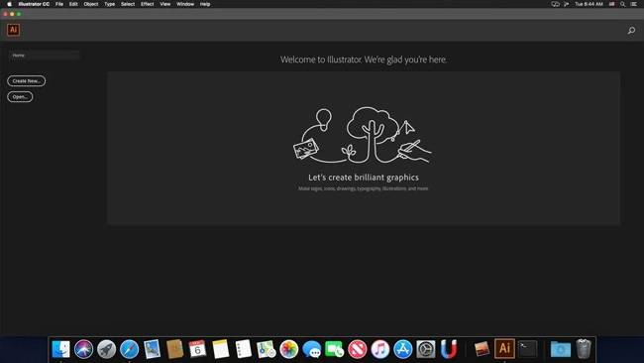
Task: Launch Siri from the Dock
Action: tap(84, 349)
